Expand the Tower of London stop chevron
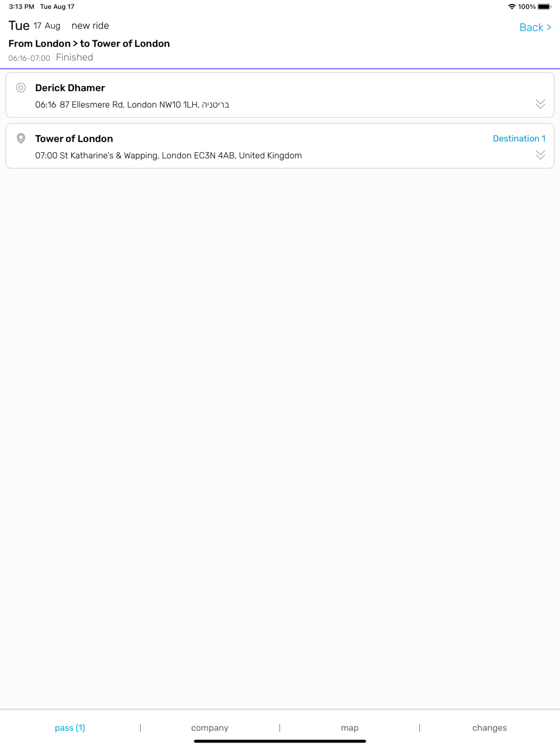 [540, 155]
